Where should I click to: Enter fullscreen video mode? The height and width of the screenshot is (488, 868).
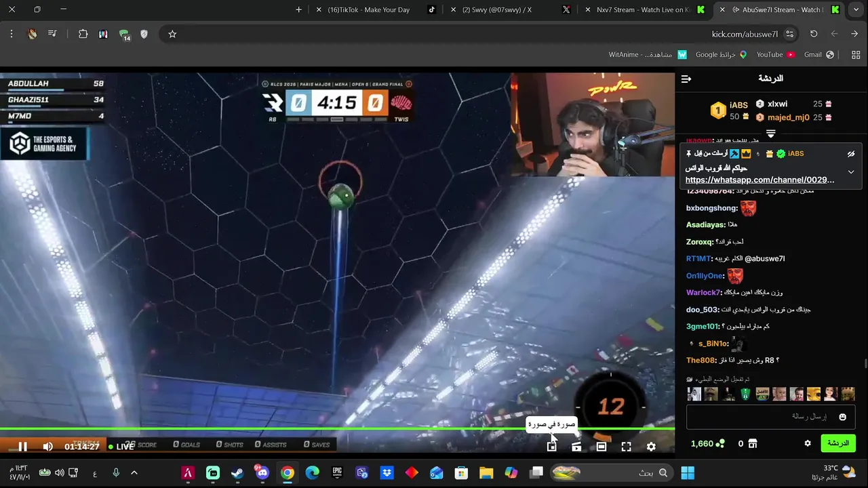point(626,446)
